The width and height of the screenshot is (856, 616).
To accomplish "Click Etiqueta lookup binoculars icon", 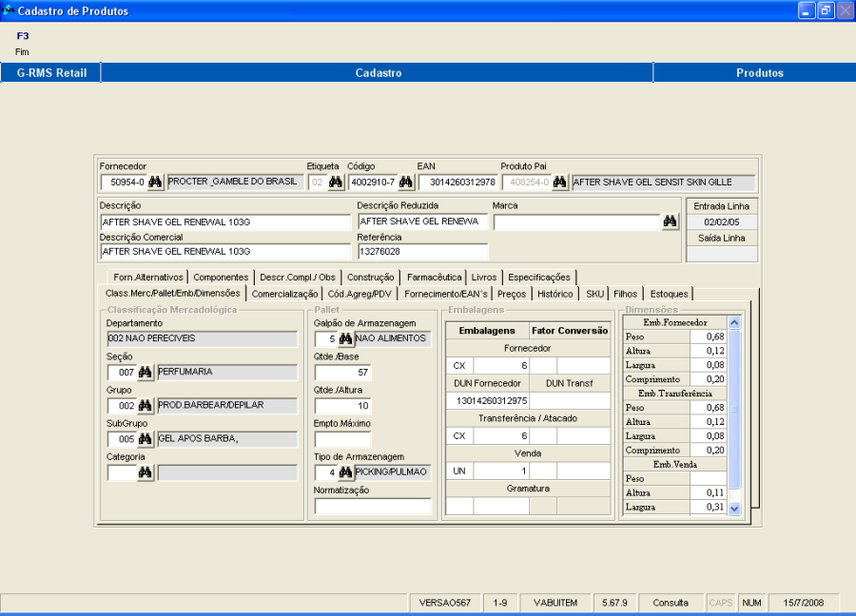I will point(336,183).
